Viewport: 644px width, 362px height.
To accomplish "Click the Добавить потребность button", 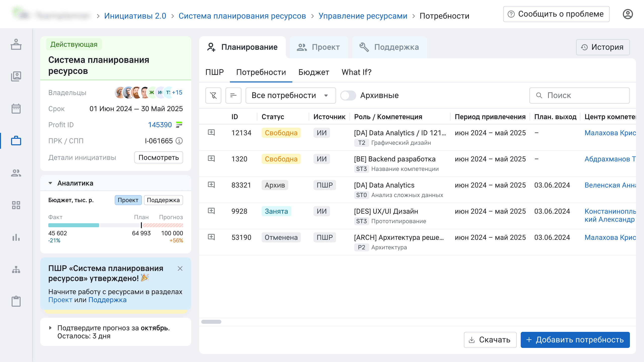I will 575,340.
